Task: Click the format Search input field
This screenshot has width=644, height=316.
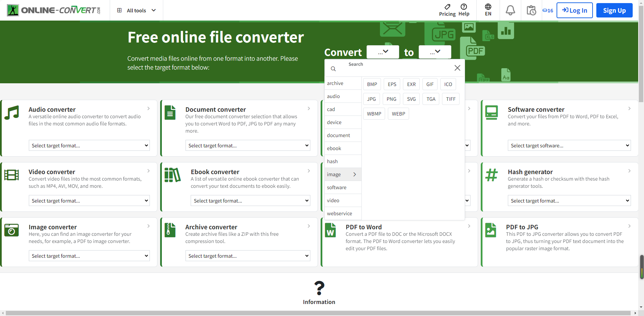Action: click(x=394, y=69)
